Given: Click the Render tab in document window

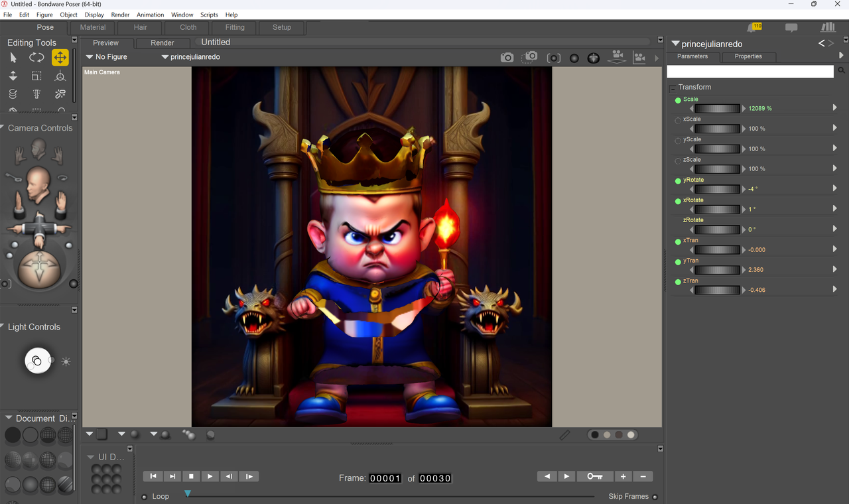Looking at the screenshot, I should (163, 42).
